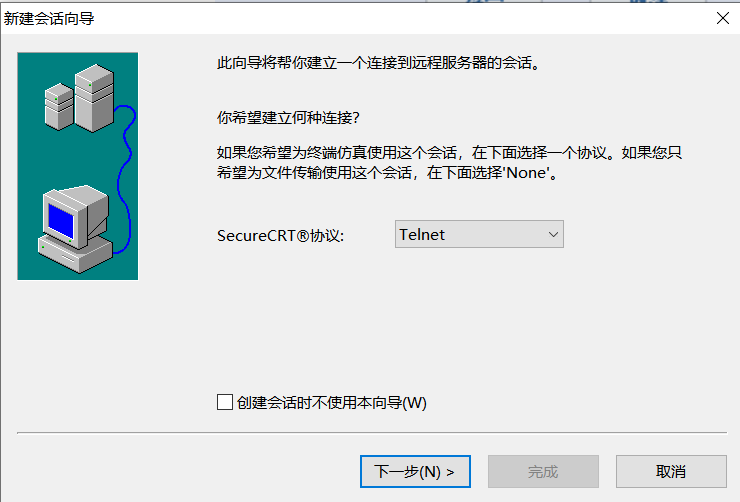
Task: Click the 创建会话时不使用本向导(W) label text
Action: click(x=332, y=402)
